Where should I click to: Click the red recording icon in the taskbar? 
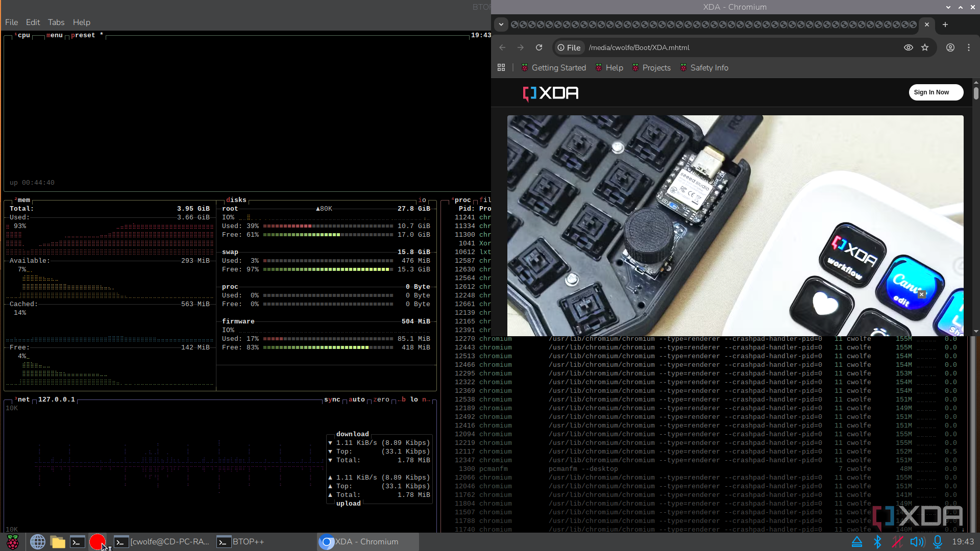pyautogui.click(x=97, y=542)
